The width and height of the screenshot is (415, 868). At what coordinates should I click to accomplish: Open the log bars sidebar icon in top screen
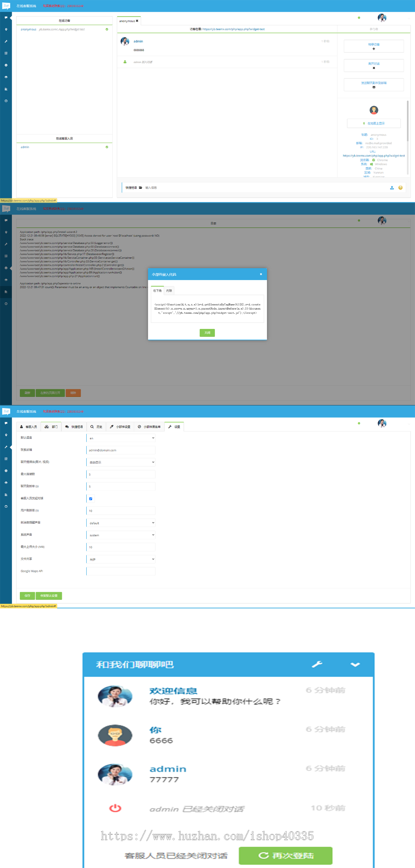[x=6, y=89]
